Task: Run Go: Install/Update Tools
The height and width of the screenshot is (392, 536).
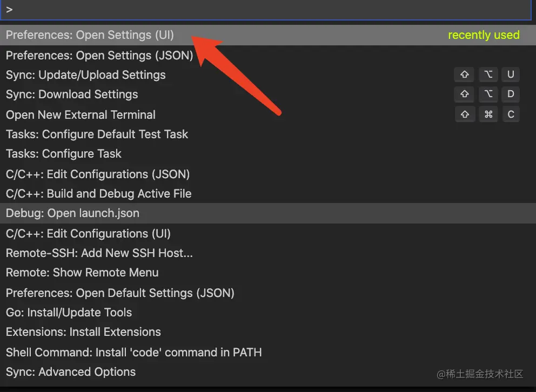Action: [x=268, y=313]
